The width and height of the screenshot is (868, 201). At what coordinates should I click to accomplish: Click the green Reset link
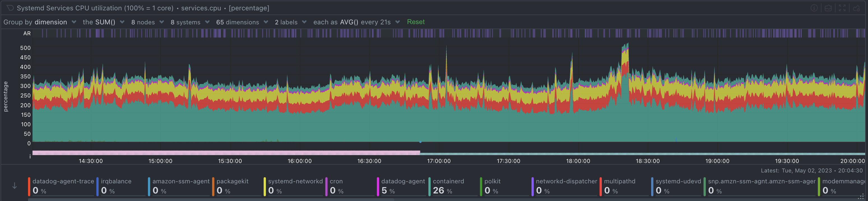pos(416,22)
